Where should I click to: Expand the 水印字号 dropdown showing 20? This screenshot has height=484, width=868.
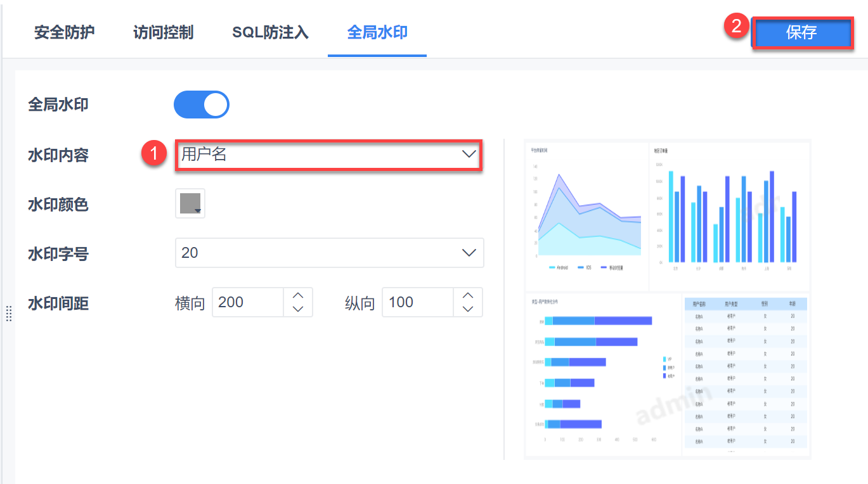328,253
